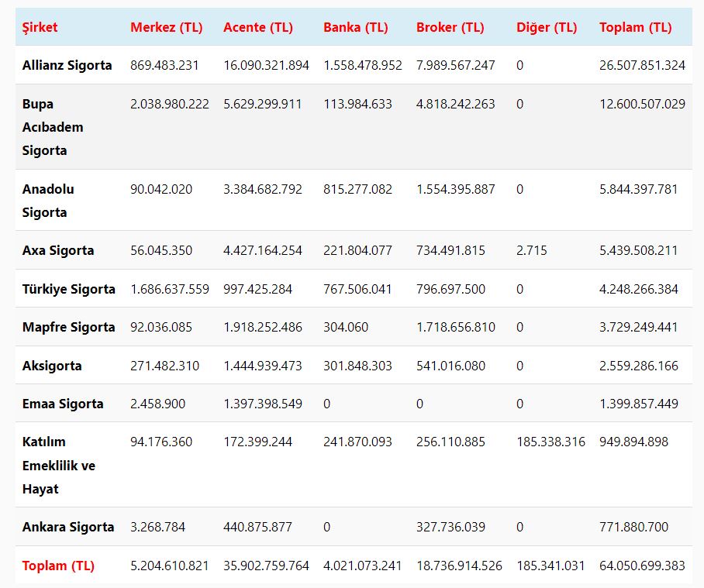Click the Acente (TL) column header

click(x=258, y=27)
